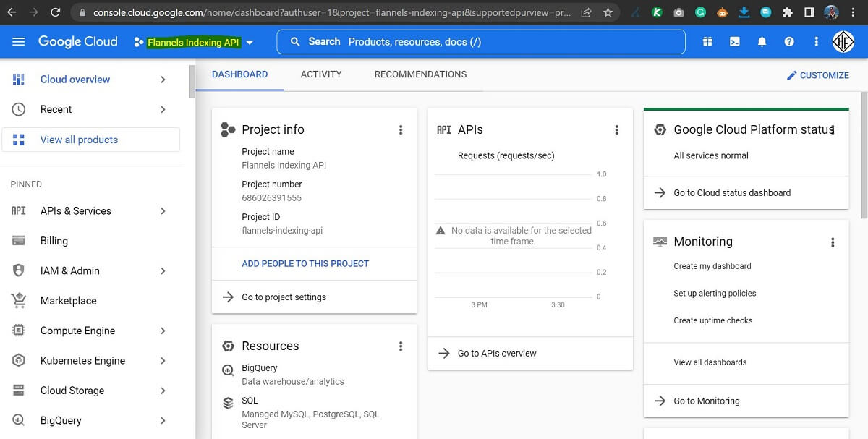The image size is (868, 439).
Task: Click CUSTOMIZE dashboard button
Action: pos(818,75)
